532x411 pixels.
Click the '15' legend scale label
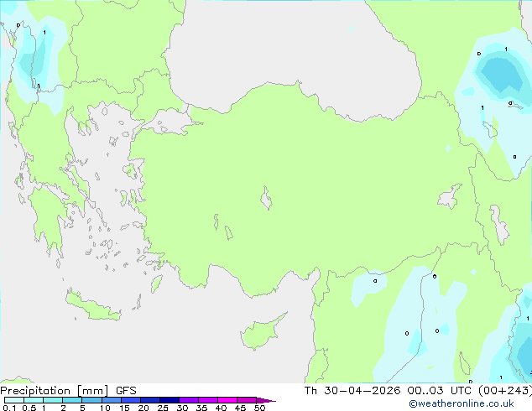[124, 408]
